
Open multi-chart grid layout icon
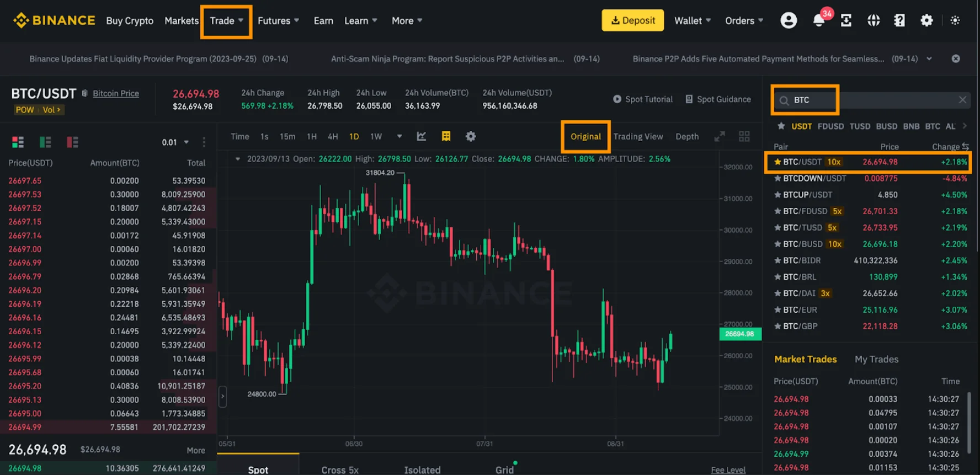[744, 136]
